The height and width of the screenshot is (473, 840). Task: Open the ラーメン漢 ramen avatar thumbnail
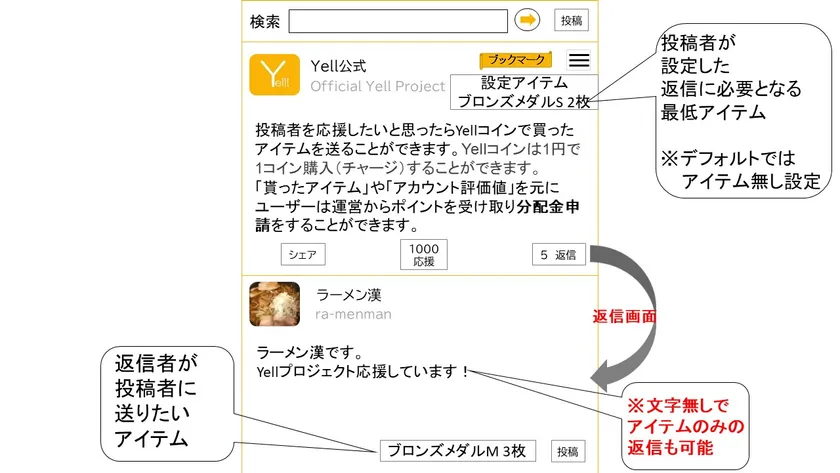tap(274, 304)
